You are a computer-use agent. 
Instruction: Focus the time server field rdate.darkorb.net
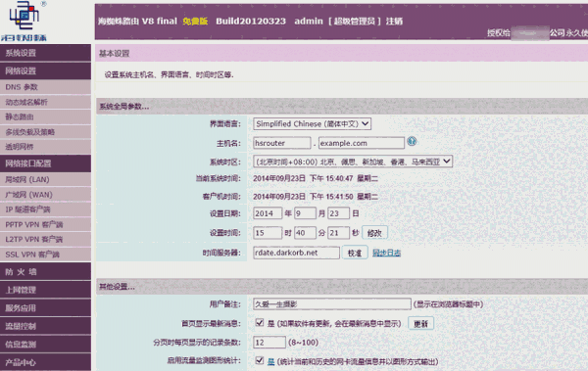296,253
